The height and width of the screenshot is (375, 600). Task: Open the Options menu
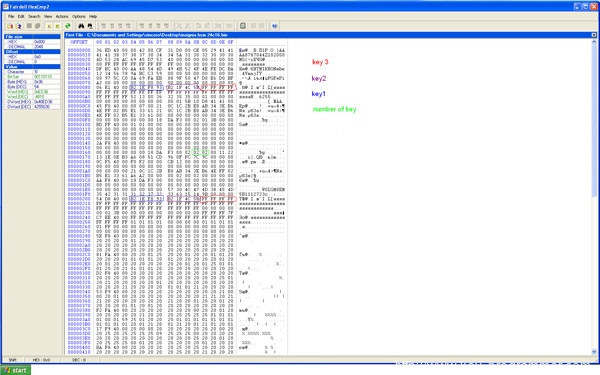point(79,16)
